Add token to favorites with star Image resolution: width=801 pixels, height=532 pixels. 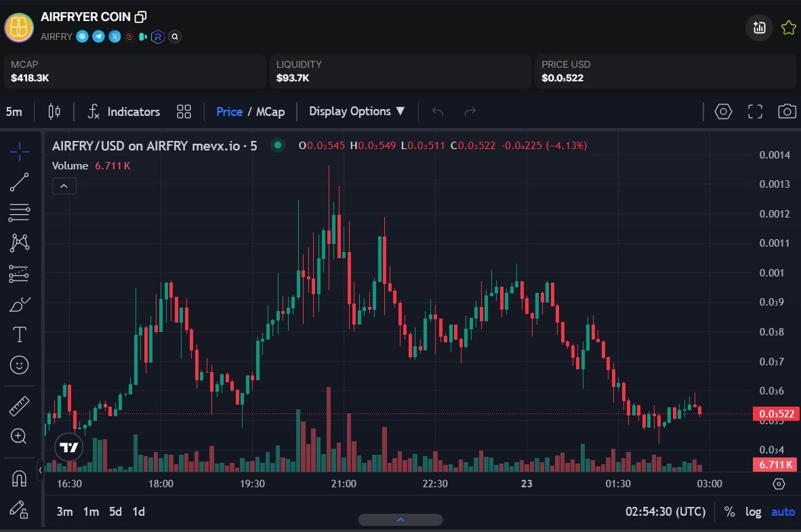(788, 28)
